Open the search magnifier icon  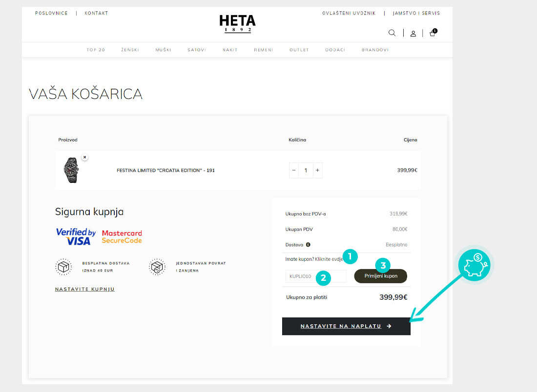[392, 33]
